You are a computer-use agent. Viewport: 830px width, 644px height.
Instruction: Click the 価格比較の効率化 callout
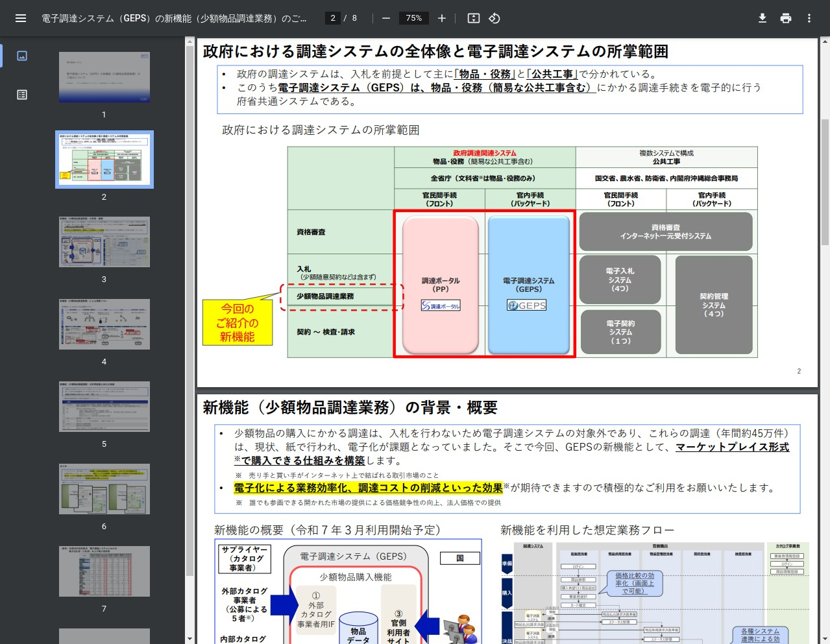click(635, 583)
